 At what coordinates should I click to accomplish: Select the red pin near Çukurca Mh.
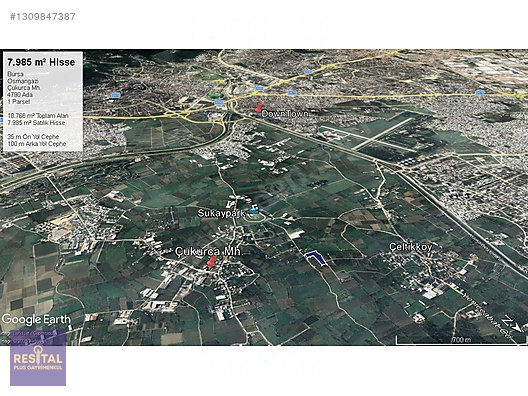point(212,261)
